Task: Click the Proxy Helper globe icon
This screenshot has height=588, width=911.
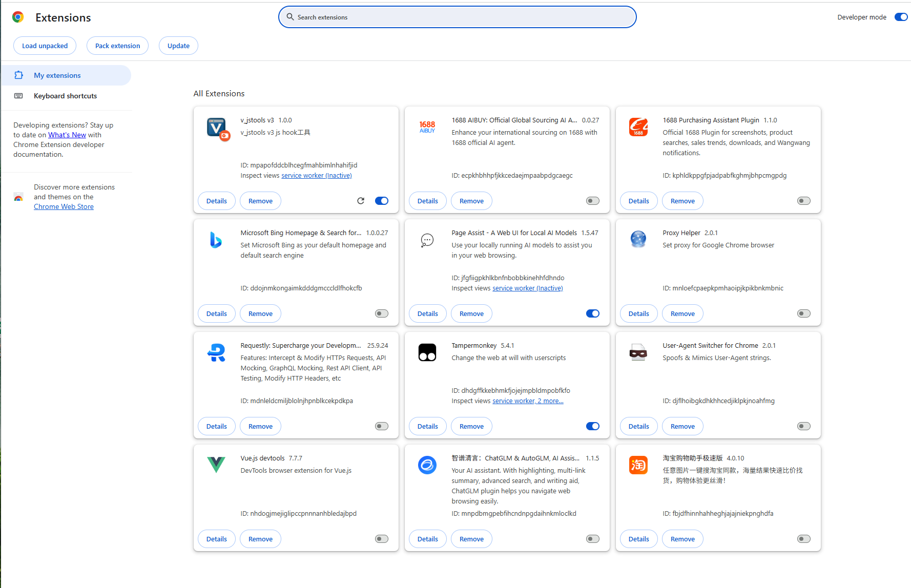Action: click(638, 239)
